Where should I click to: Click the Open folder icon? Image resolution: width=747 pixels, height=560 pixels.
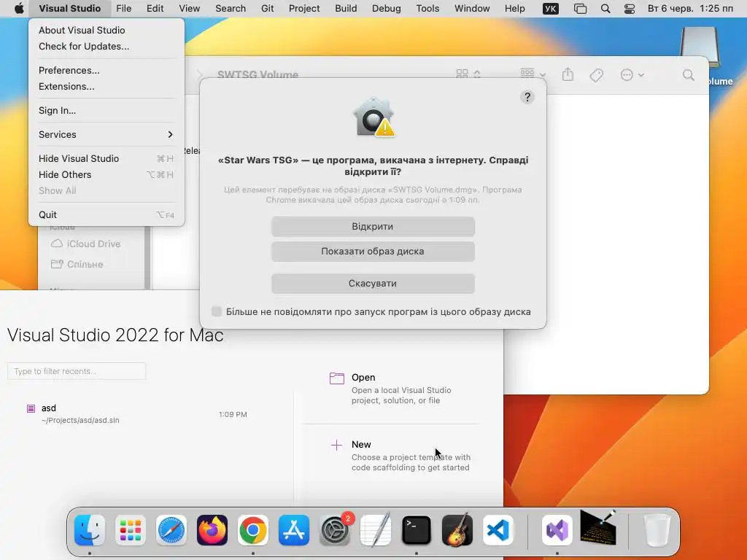tap(337, 378)
